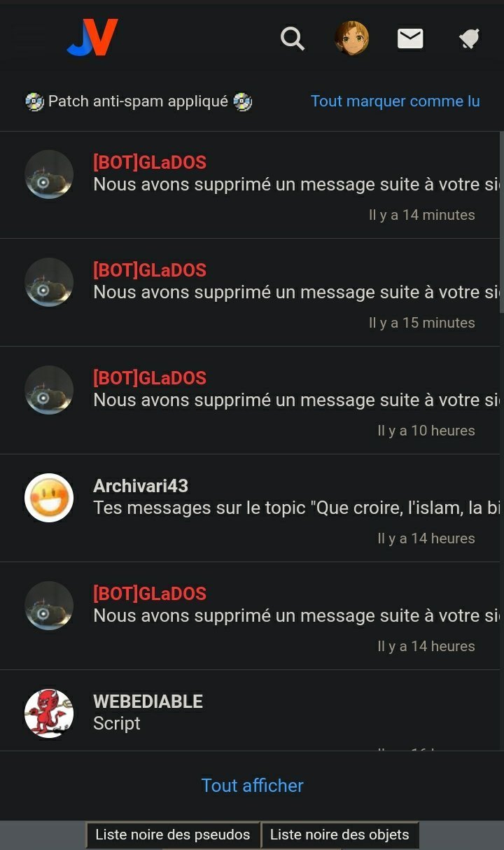Open the JV logo home link

click(92, 38)
